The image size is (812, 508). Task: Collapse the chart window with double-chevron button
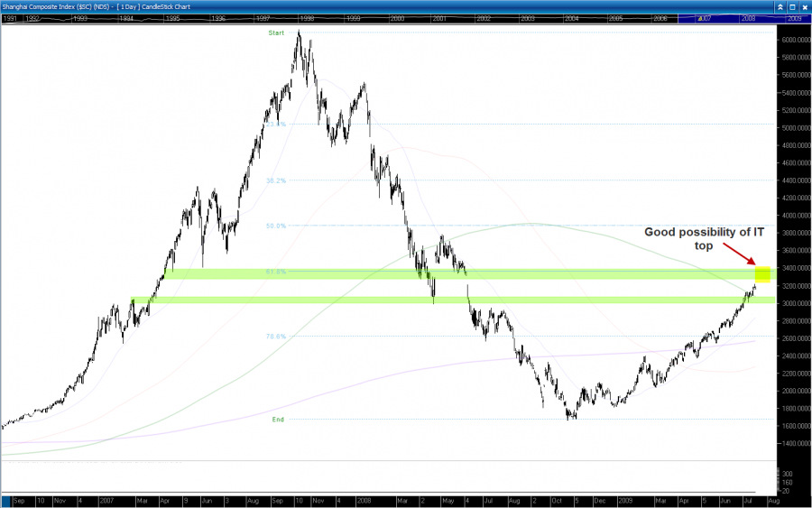point(780,6)
